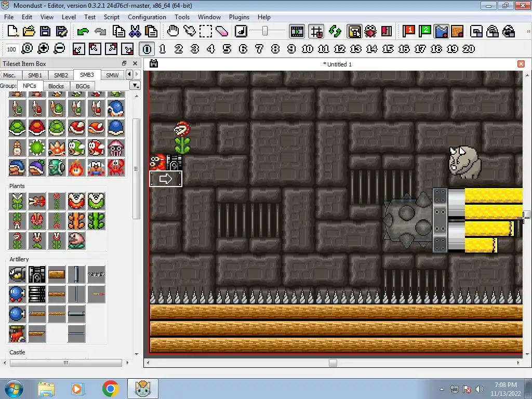Click the zoom percentage field
The height and width of the screenshot is (399, 532).
tap(11, 49)
